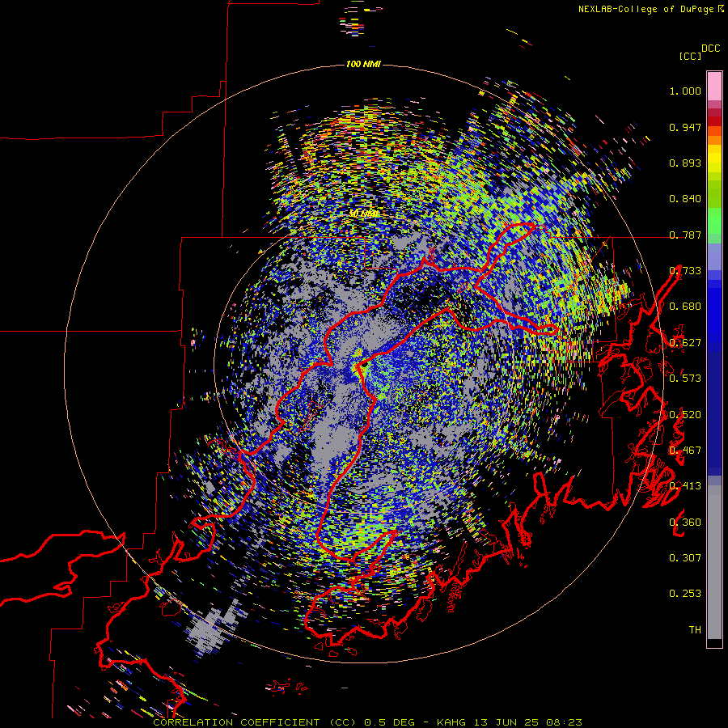Click the 0.467 legend value

coord(685,451)
